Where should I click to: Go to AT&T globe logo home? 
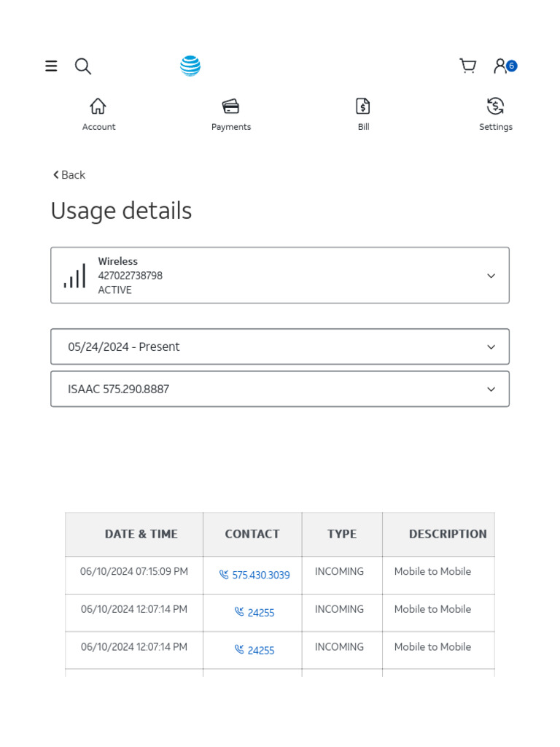click(190, 66)
